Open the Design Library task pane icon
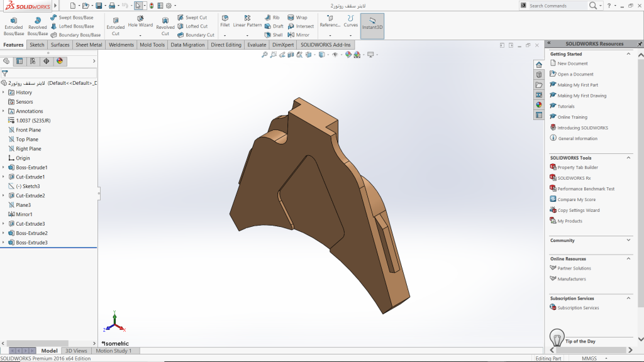Screen dimensions: 644x362 (539, 74)
